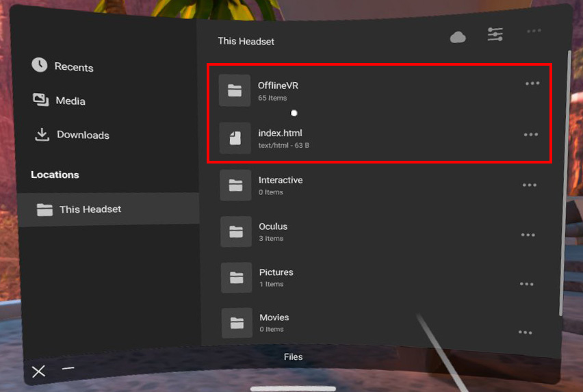Viewport: 583px width, 392px height.
Task: Open more options for Interactive folder
Action: tap(530, 185)
